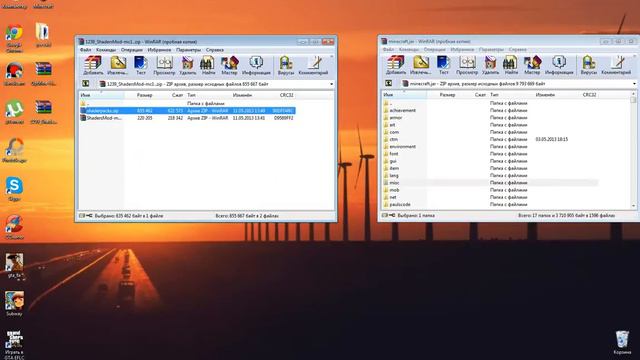Viewport: 640px width, 360px height.
Task: Sort by Имя column in minecraft.jar window
Action: point(404,95)
